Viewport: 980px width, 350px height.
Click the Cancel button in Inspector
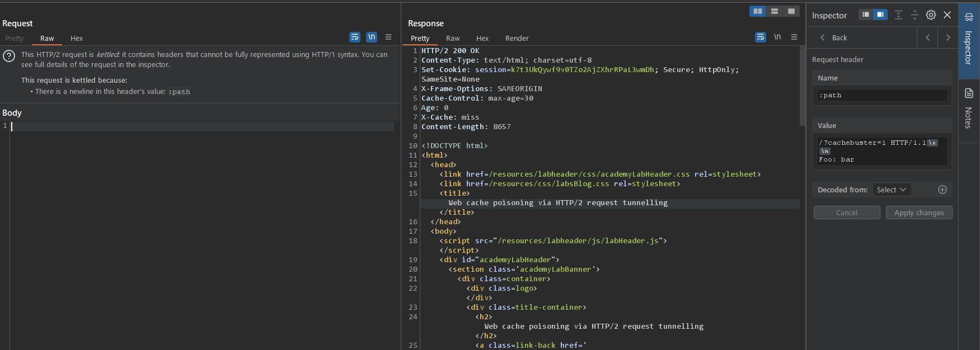point(847,212)
